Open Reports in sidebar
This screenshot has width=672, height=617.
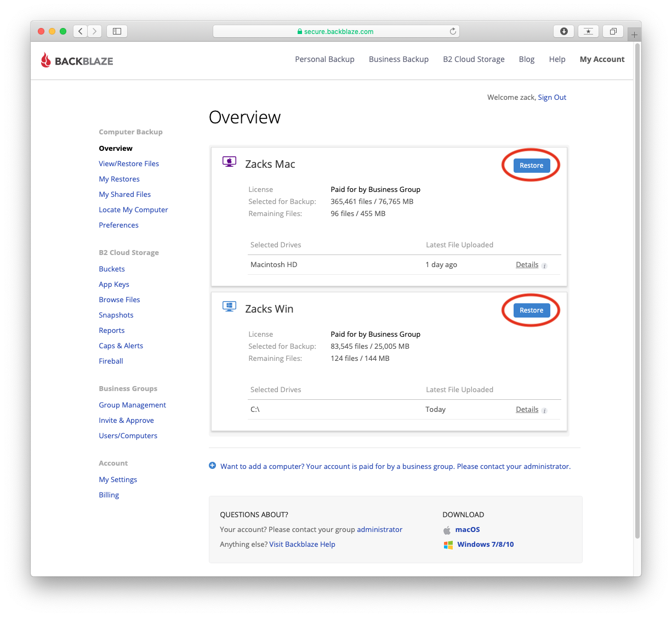112,330
